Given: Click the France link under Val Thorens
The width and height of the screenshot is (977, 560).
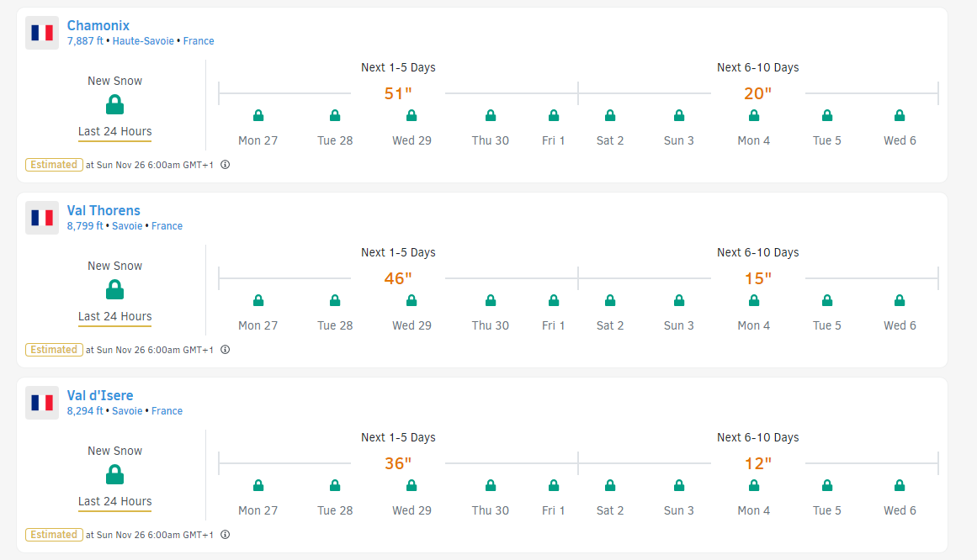Looking at the screenshot, I should click(167, 226).
